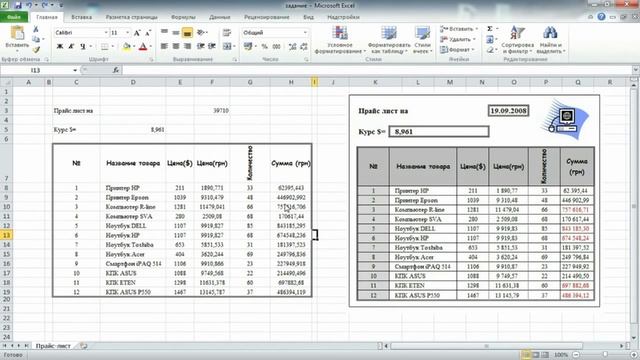Click the computer clipart picture
Image resolution: width=640 pixels, height=360 pixels.
coord(565,119)
